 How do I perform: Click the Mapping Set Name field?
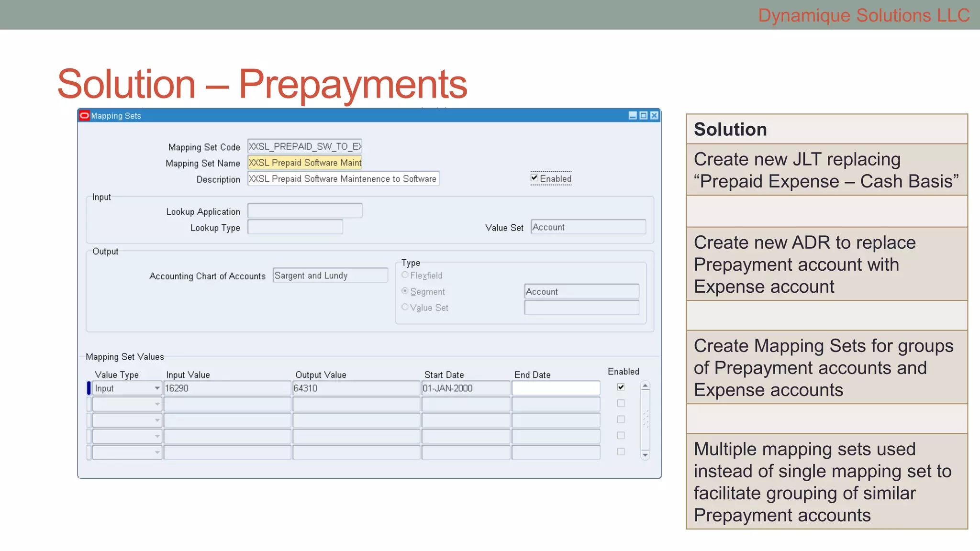[x=304, y=163]
